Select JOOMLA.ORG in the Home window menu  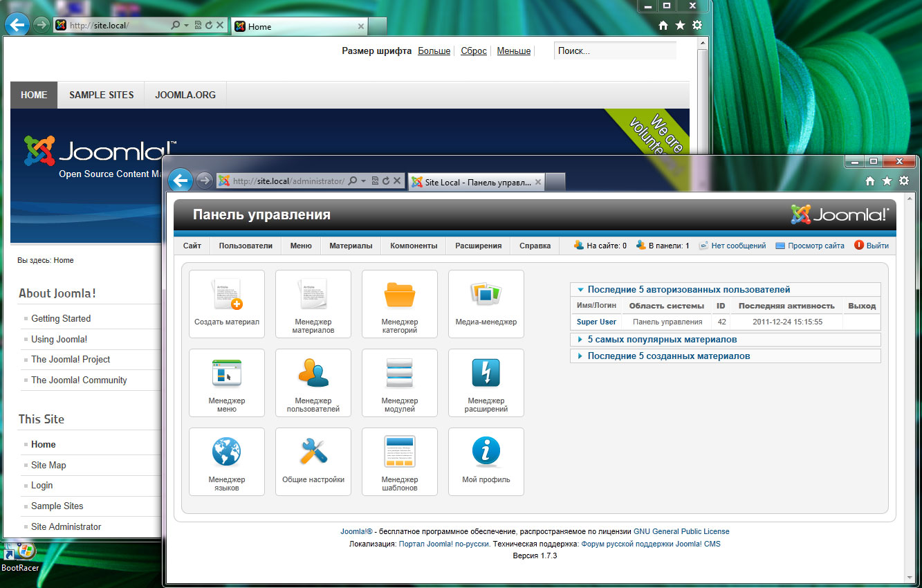point(185,95)
